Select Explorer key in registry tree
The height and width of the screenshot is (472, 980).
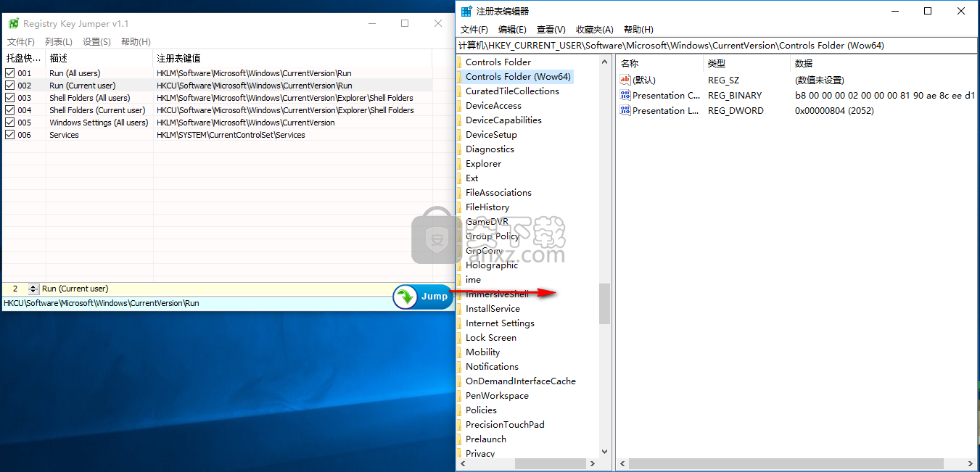coord(483,164)
